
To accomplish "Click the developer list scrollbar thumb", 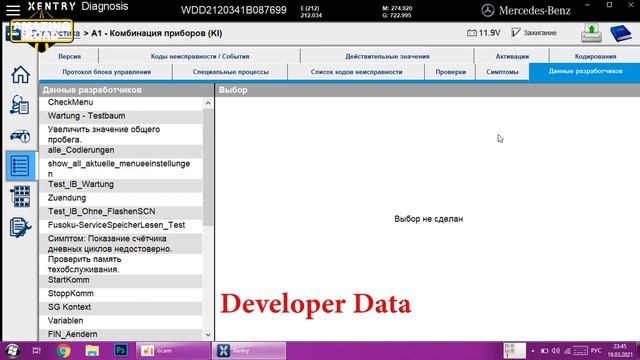I will [x=208, y=167].
